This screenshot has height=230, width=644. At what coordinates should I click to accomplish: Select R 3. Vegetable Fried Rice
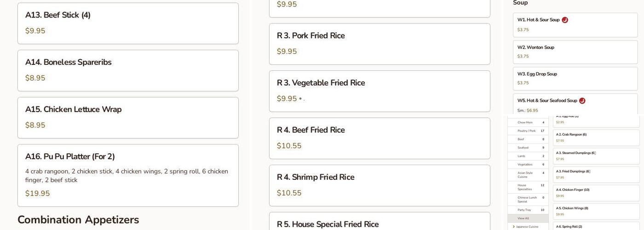point(379,91)
